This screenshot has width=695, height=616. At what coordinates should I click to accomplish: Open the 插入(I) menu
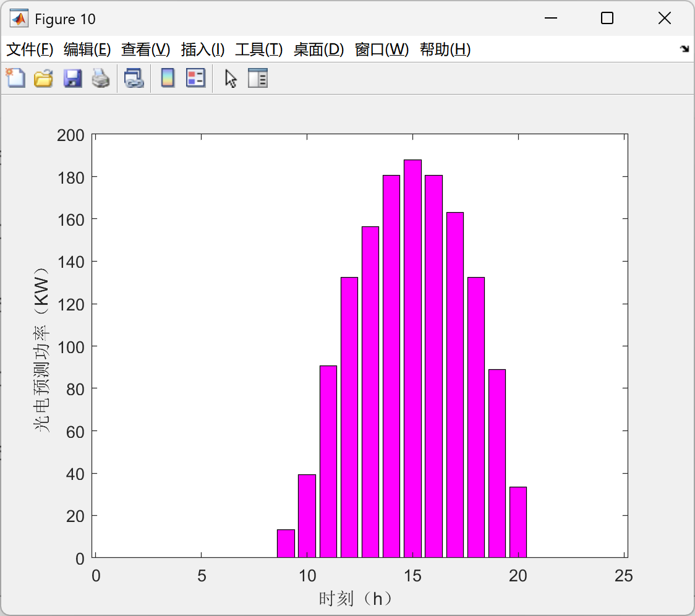coord(203,49)
